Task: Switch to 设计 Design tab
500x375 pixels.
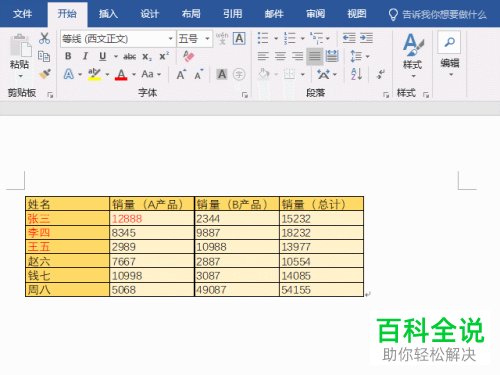Action: click(149, 14)
